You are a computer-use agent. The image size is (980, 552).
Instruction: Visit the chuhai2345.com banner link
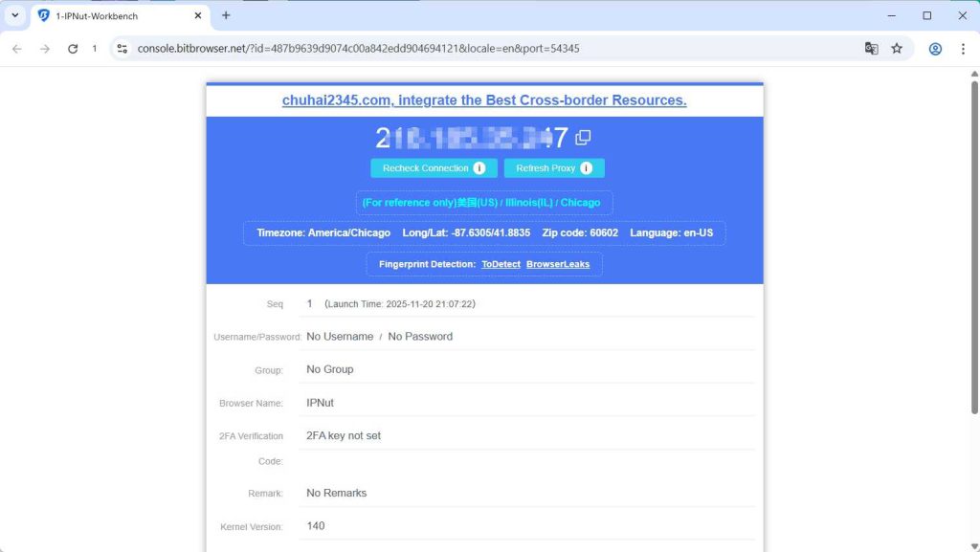(x=484, y=100)
